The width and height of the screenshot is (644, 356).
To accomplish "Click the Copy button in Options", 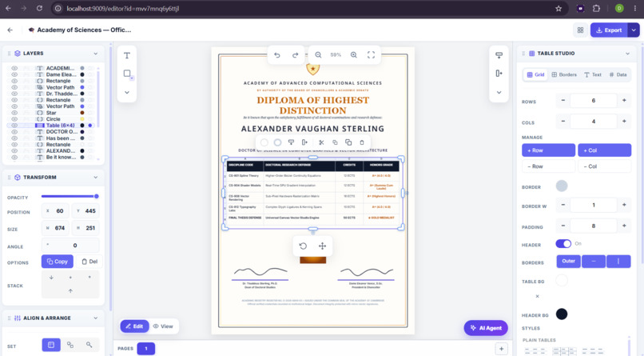I will tap(57, 262).
